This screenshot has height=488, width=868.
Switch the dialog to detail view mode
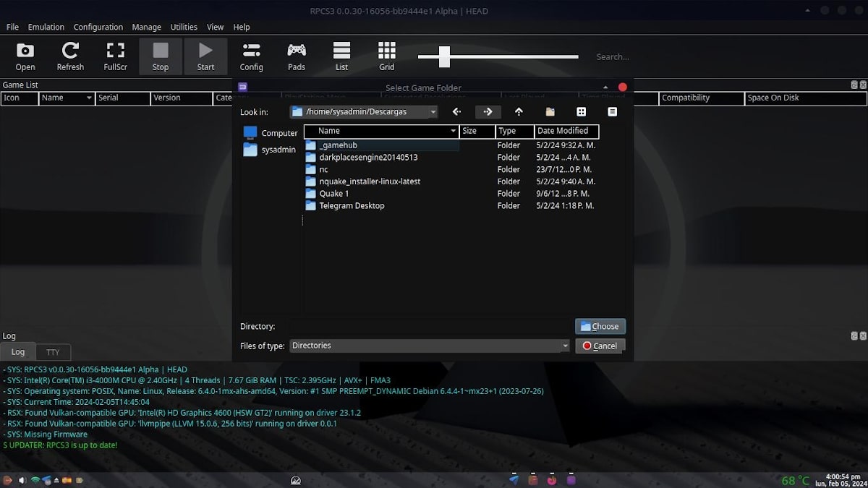pyautogui.click(x=612, y=111)
